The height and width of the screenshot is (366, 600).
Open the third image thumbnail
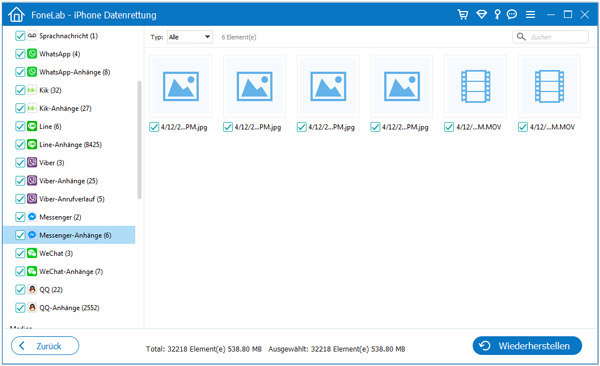click(328, 86)
